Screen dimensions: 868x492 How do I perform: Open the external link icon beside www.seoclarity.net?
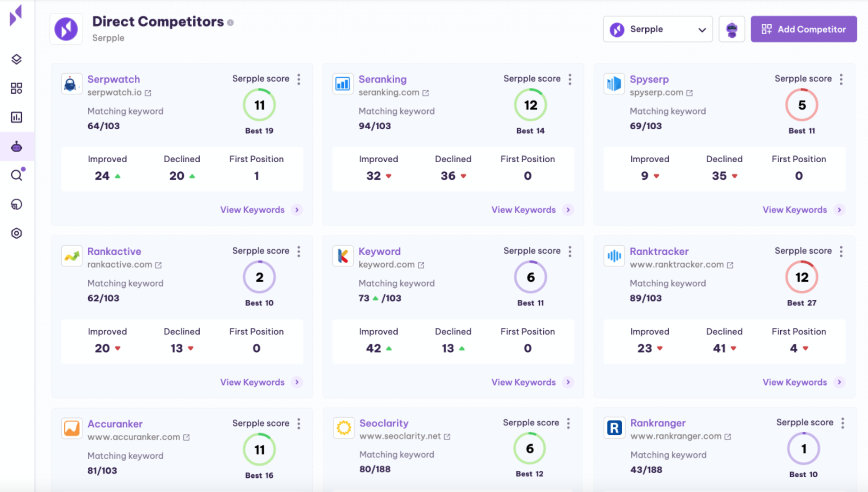(447, 436)
